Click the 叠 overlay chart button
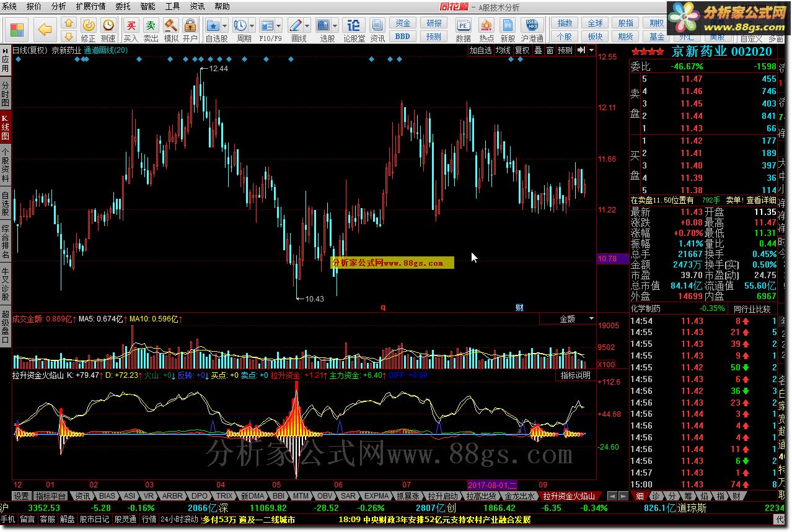The width and height of the screenshot is (792, 532). 538,50
